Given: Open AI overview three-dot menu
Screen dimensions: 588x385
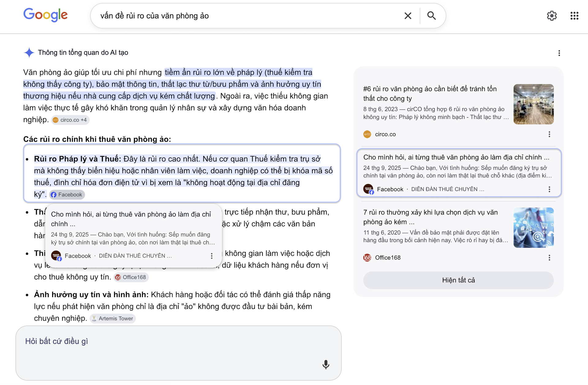Looking at the screenshot, I should point(559,53).
